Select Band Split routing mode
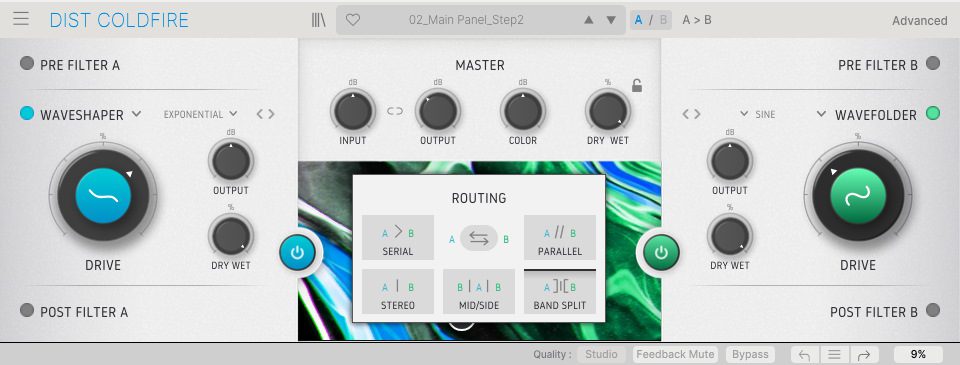 point(560,292)
